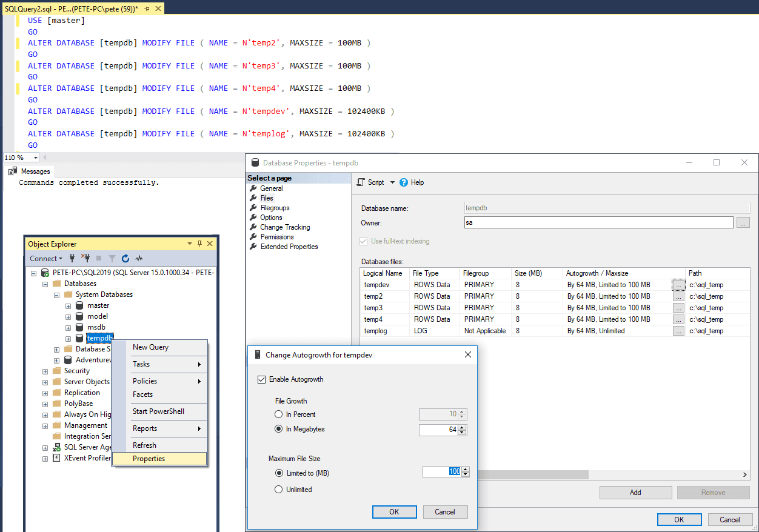The width and height of the screenshot is (759, 532).
Task: Open Activity Monitor from the Object Explorer toolbar
Action: pyautogui.click(x=138, y=258)
